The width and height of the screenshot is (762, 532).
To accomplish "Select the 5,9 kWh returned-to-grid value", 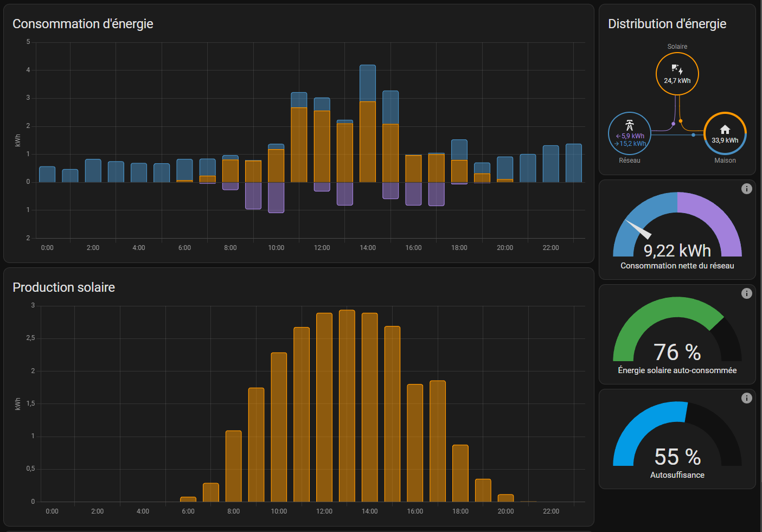I will (x=632, y=136).
